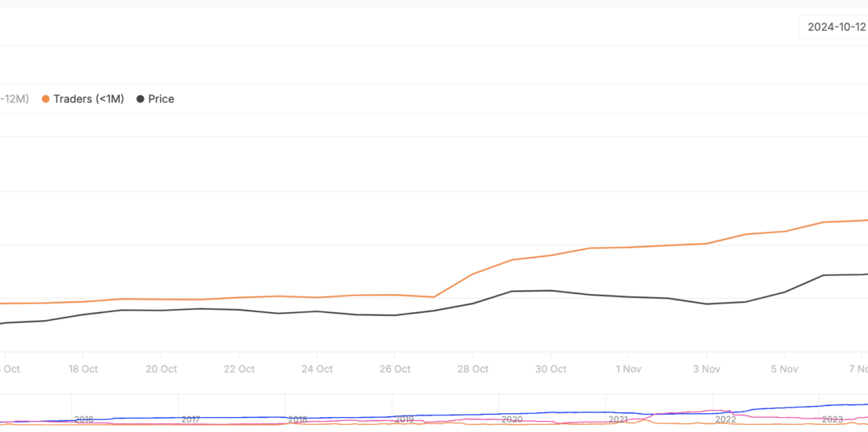868x432 pixels.
Task: Jump to 2020 in the navigator timeline
Action: coord(511,419)
